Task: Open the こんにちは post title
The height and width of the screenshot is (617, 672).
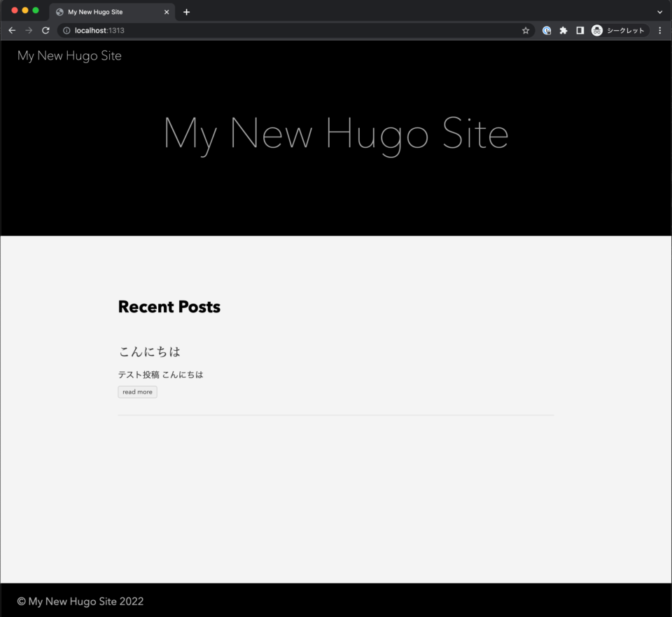Action: (149, 351)
